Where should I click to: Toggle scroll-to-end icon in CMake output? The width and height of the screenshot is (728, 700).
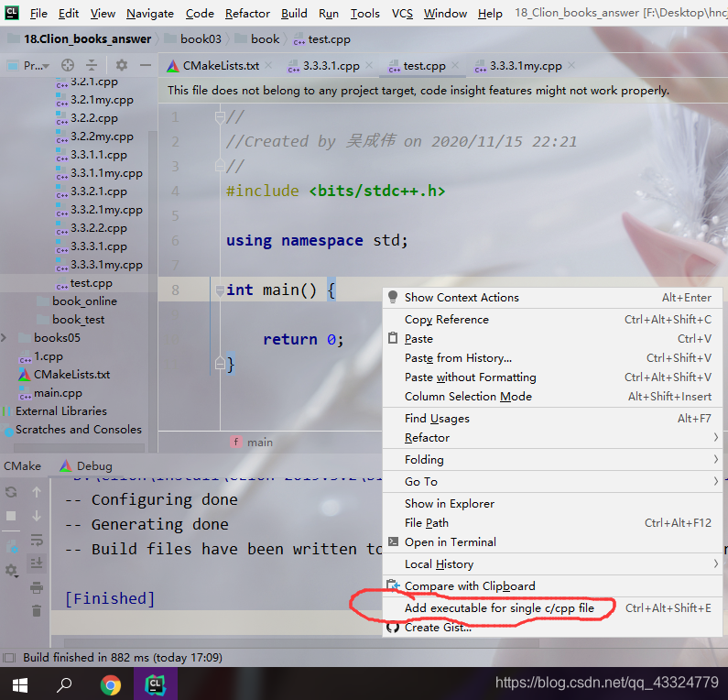tap(37, 563)
